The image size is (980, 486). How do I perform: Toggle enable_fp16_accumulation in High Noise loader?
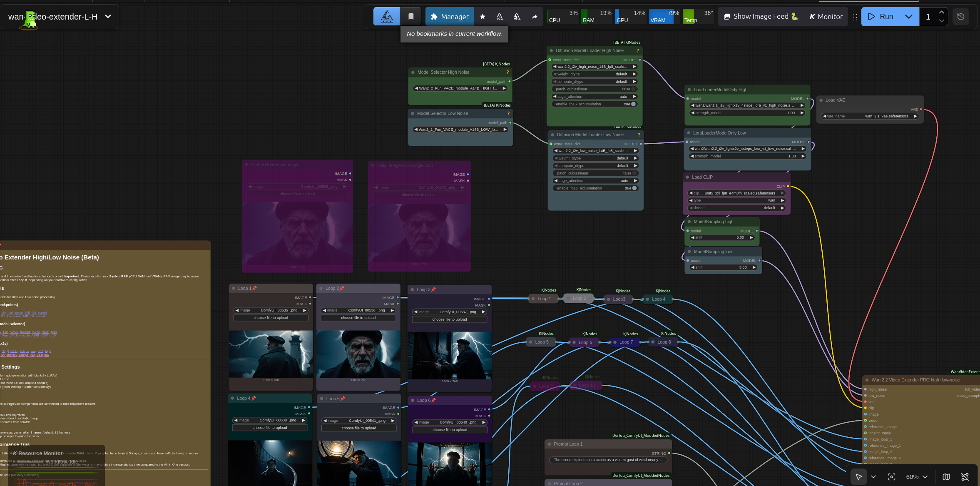point(633,104)
